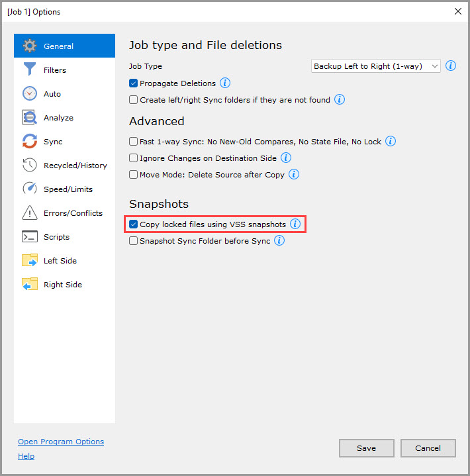Enable Move Mode: Delete Source after Copy
This screenshot has width=470, height=476.
coord(134,175)
